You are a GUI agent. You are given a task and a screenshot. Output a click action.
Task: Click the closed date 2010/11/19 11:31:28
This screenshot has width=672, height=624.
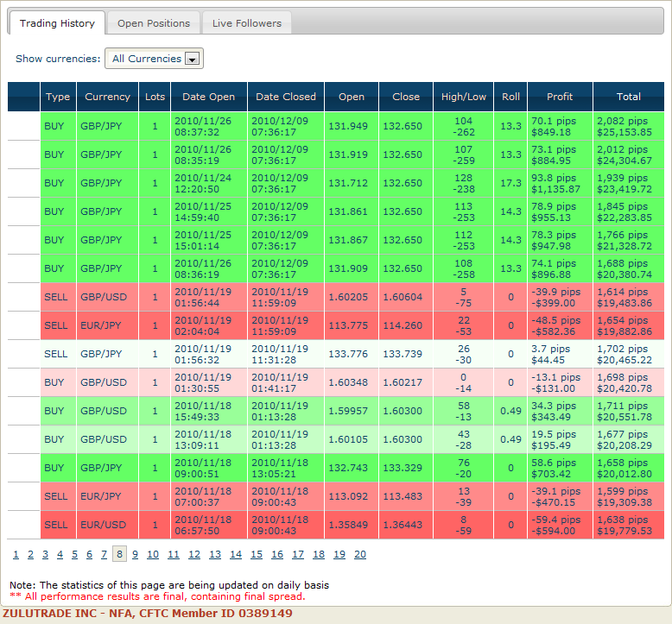(286, 354)
